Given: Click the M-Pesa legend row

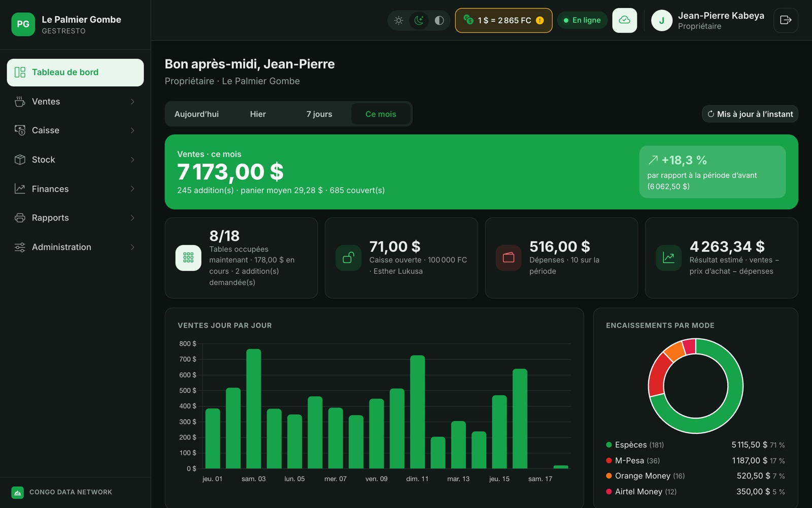Looking at the screenshot, I should (x=695, y=461).
